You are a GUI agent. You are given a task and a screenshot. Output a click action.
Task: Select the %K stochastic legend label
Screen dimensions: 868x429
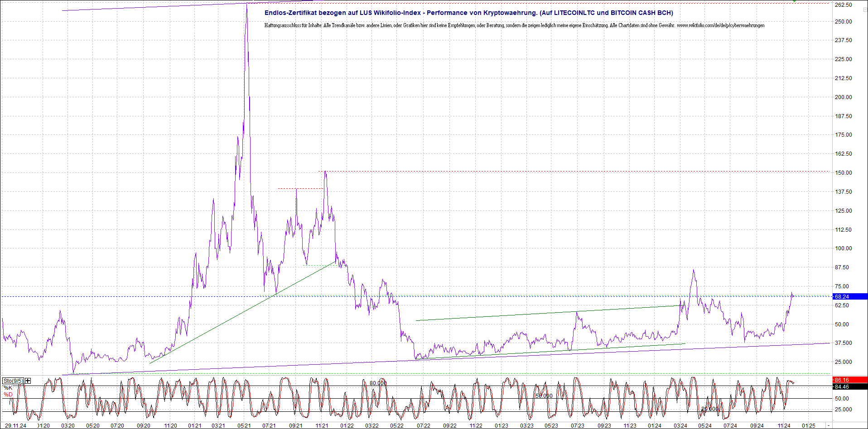click(8, 388)
